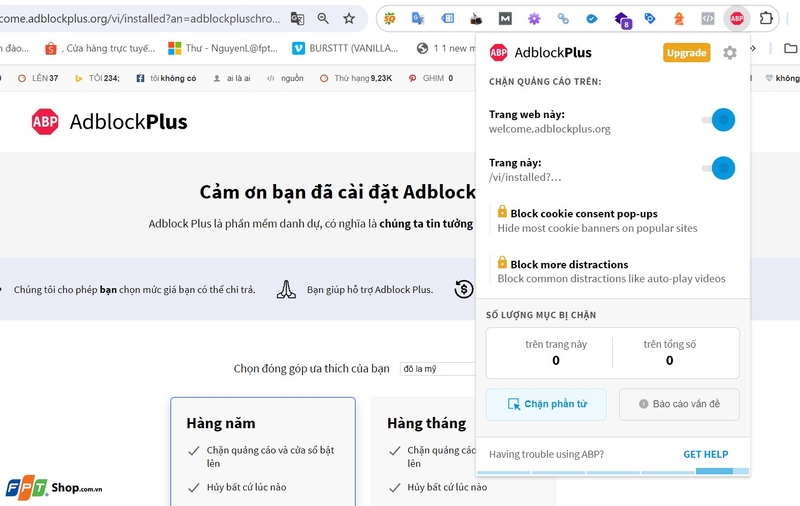Open the 'Thư - NguyenL@fpt...' bookmark
The height and width of the screenshot is (506, 800).
coord(223,48)
